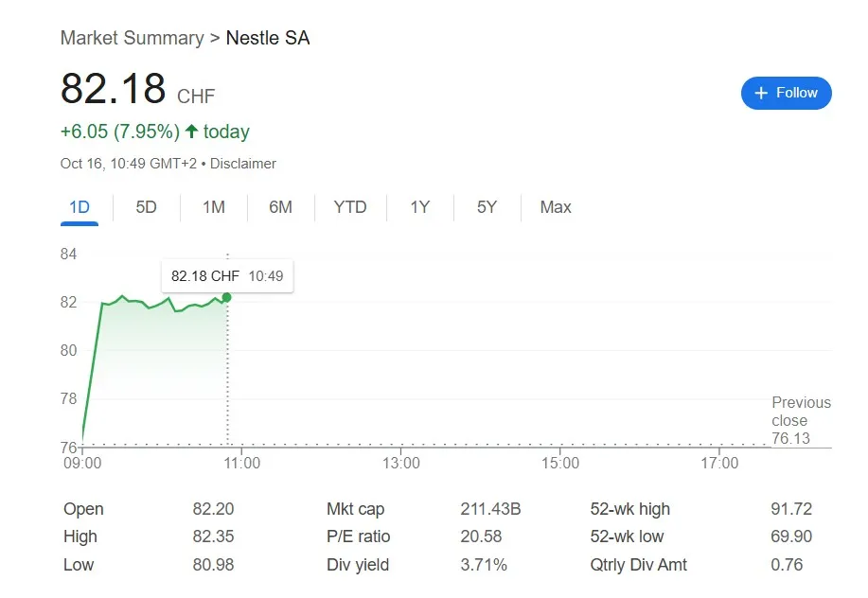The width and height of the screenshot is (868, 598).
Task: Click the Mkt cap value 211.43B
Action: pos(490,509)
